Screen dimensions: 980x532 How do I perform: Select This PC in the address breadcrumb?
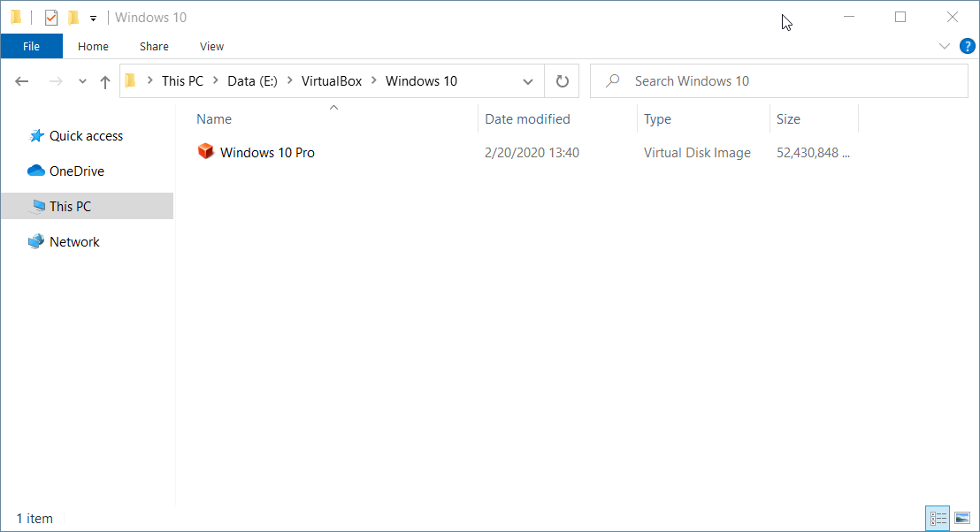click(x=182, y=81)
